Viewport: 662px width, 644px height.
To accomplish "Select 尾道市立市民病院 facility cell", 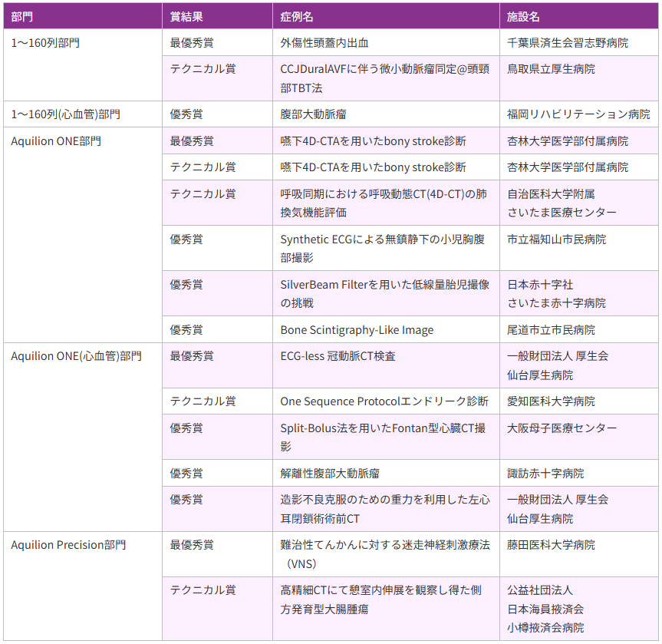I will point(551,330).
